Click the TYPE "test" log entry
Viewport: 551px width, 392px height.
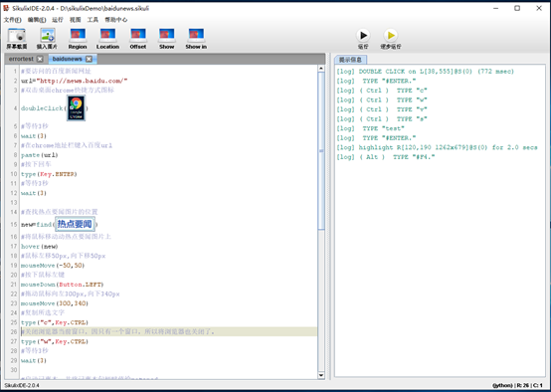370,128
